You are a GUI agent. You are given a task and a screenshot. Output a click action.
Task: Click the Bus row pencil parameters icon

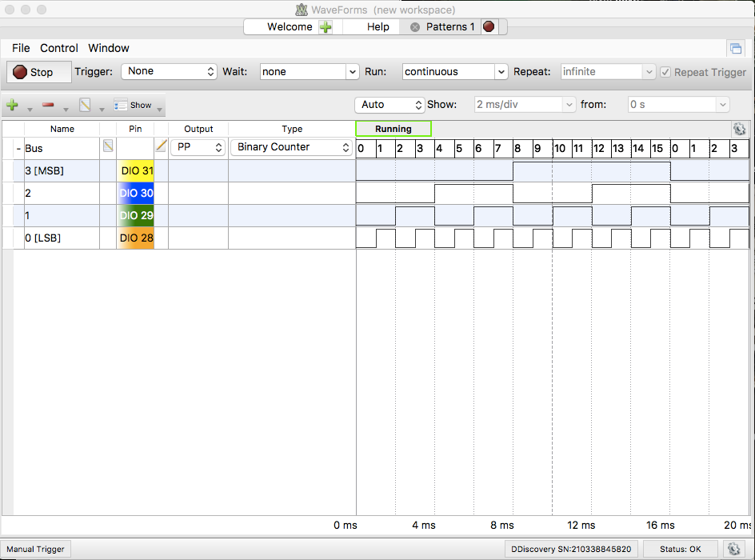pos(162,146)
